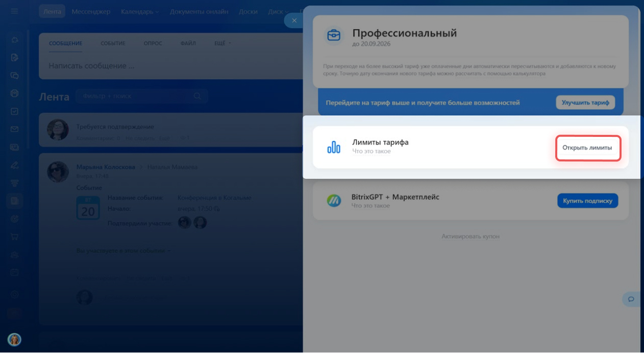Switch to the Мессенджер top menu item
644x353 pixels.
(91, 11)
